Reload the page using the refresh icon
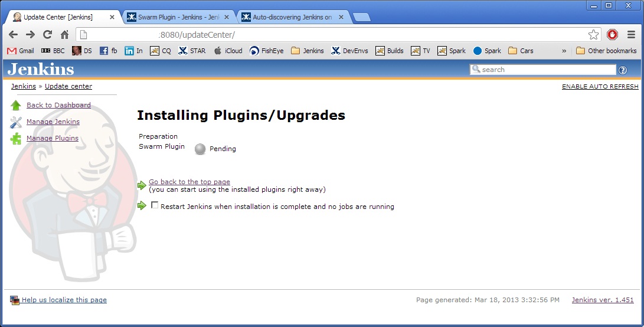This screenshot has height=327, width=644. pyautogui.click(x=48, y=35)
